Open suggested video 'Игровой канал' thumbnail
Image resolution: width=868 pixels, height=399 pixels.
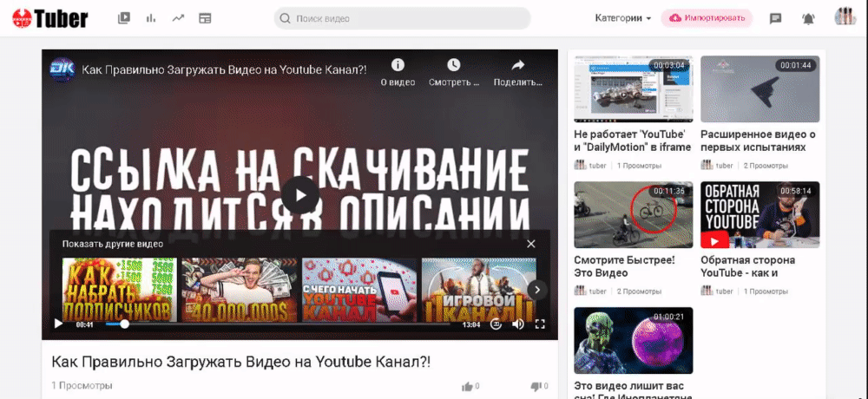click(x=479, y=290)
